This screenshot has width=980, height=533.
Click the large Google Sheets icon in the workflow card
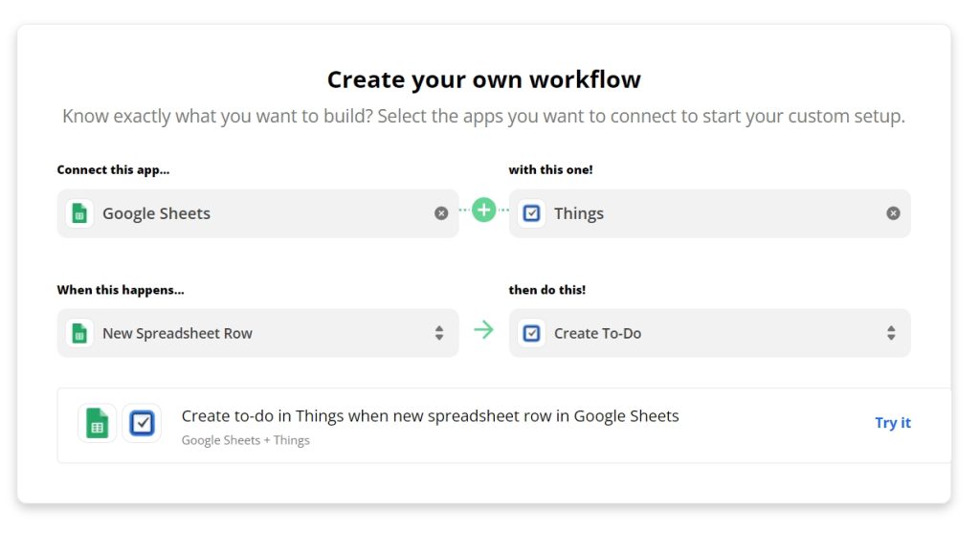coord(97,423)
